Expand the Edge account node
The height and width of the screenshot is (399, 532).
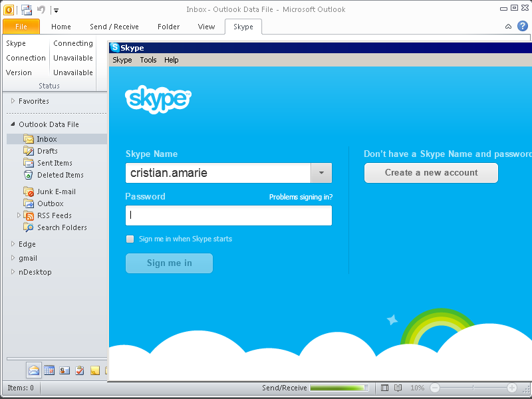tap(13, 243)
